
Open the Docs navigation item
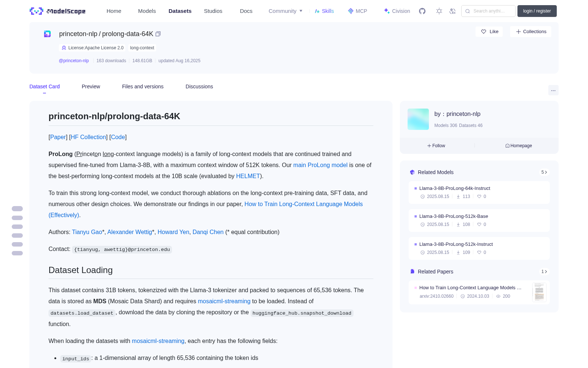point(246,11)
